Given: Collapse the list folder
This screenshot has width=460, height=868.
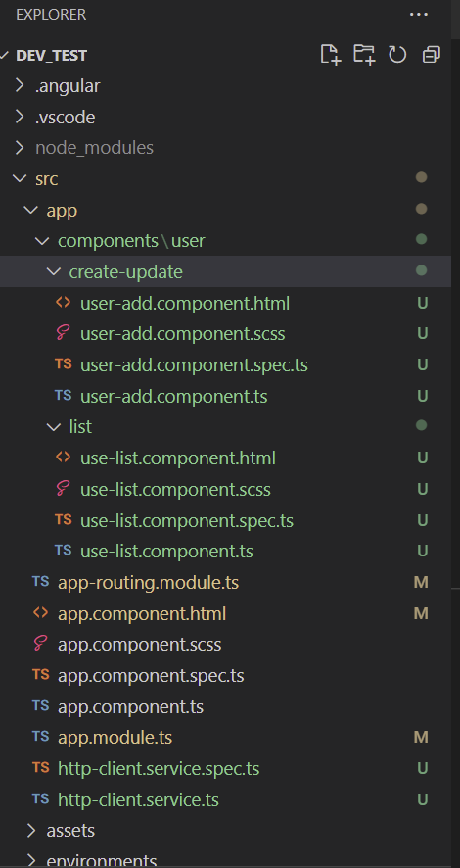Looking at the screenshot, I should click(225, 427).
